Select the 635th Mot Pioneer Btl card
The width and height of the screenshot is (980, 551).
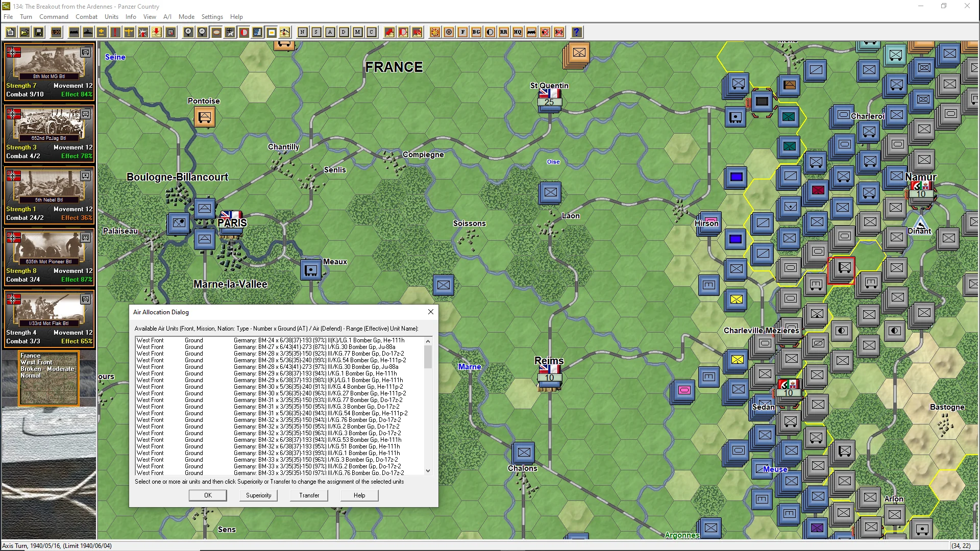click(x=49, y=257)
